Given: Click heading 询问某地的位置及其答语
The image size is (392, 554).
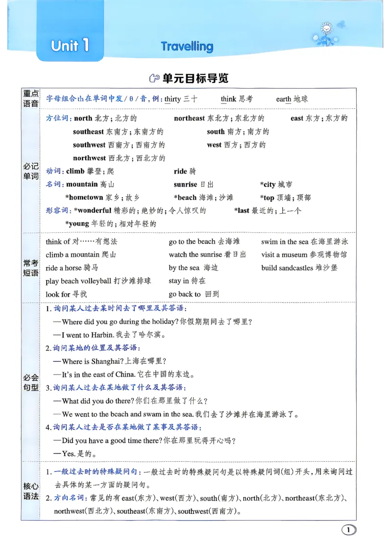Looking at the screenshot, I should pyautogui.click(x=97, y=348).
